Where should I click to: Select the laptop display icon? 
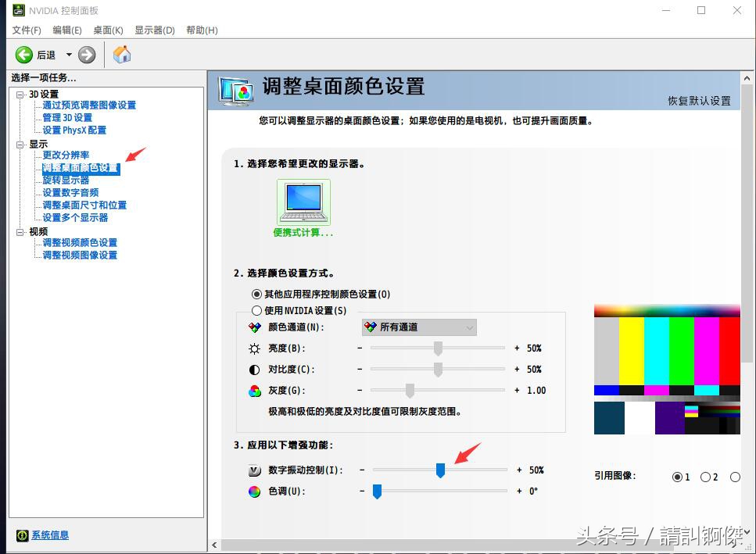pyautogui.click(x=303, y=202)
